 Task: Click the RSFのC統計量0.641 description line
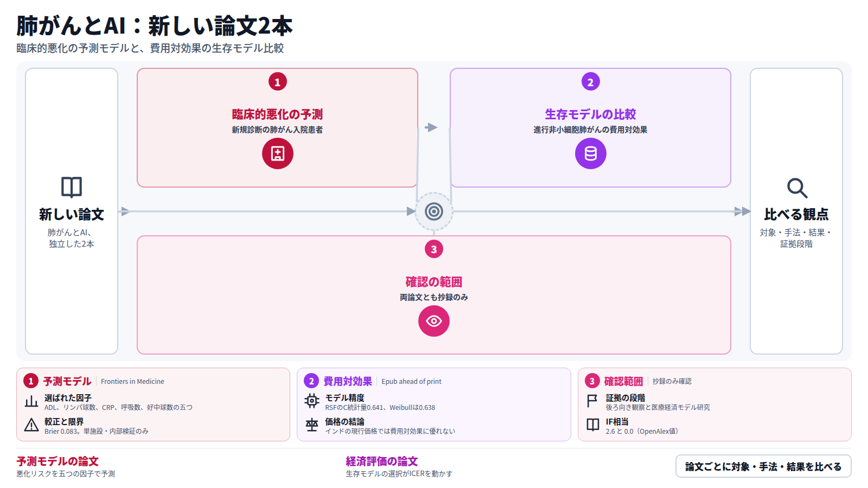380,408
